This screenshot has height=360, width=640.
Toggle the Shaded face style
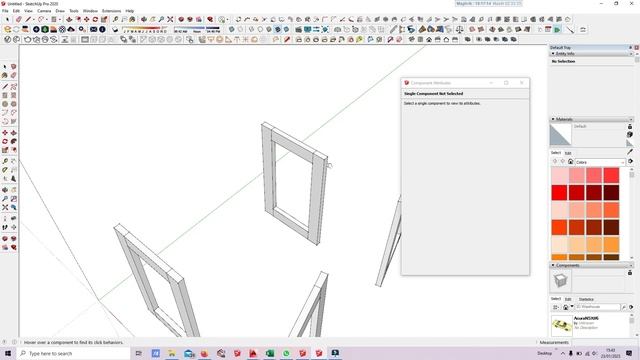[x=269, y=29]
